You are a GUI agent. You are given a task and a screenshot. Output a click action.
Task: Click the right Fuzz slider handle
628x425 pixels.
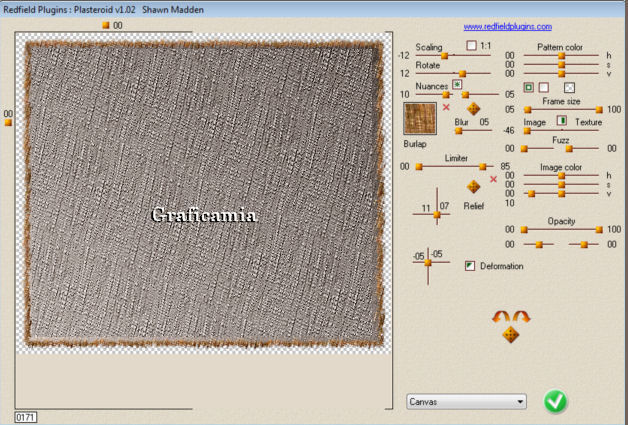tap(569, 149)
